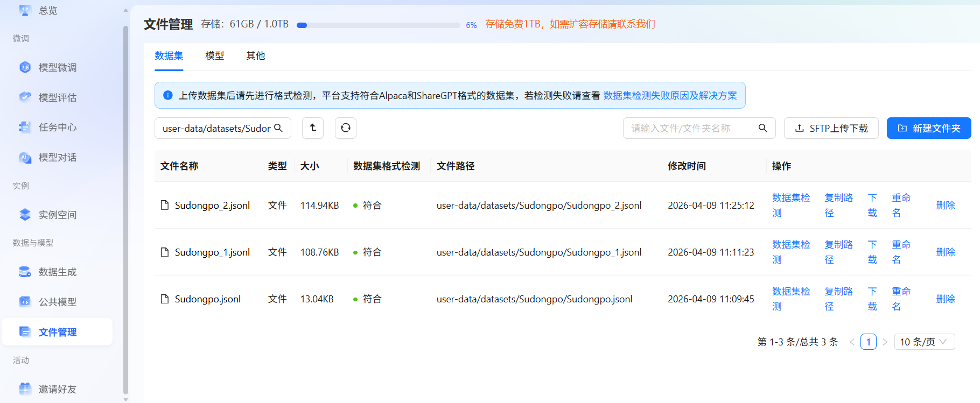The width and height of the screenshot is (980, 403).
Task: Go up one directory level
Action: coord(313,128)
